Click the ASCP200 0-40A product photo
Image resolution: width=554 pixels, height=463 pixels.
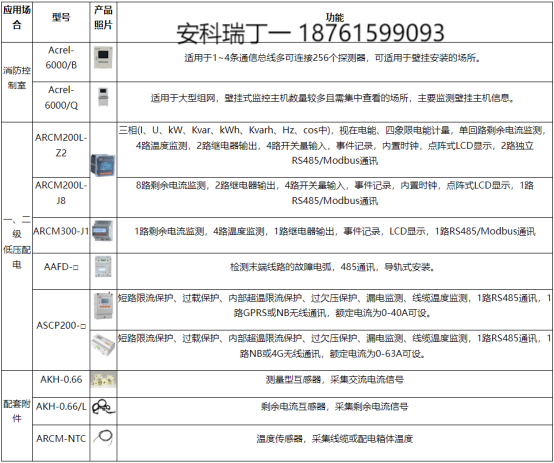(103, 306)
